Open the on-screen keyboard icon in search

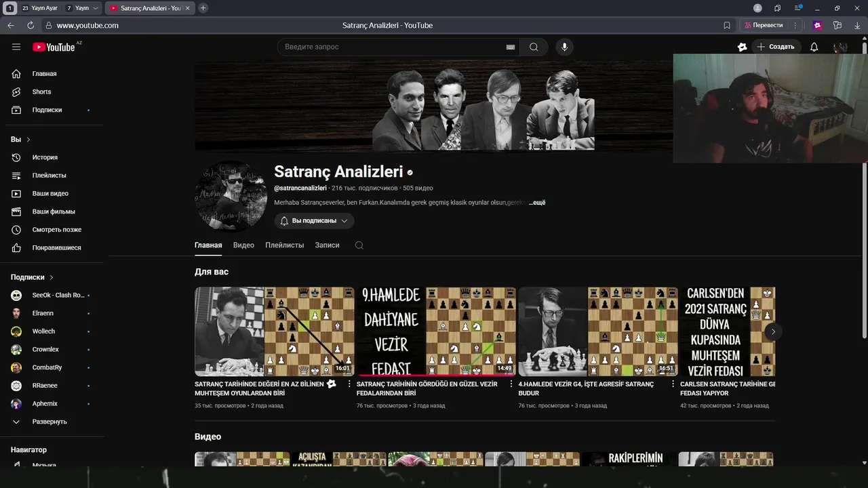coord(511,47)
